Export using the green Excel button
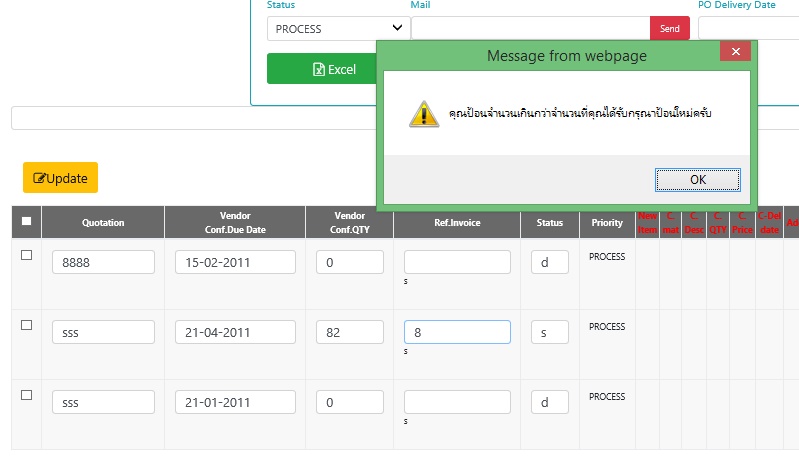 pos(322,69)
